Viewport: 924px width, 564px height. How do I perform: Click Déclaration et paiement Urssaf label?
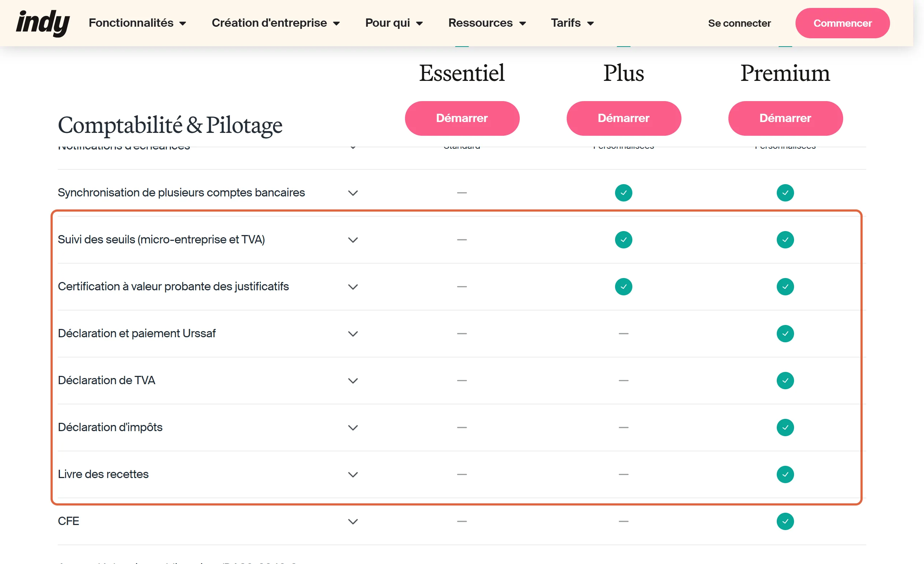[137, 334]
